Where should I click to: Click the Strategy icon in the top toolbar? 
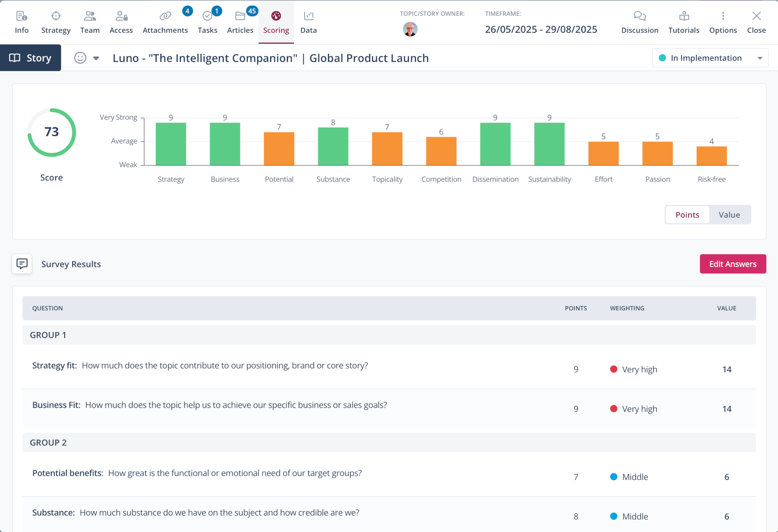(55, 22)
